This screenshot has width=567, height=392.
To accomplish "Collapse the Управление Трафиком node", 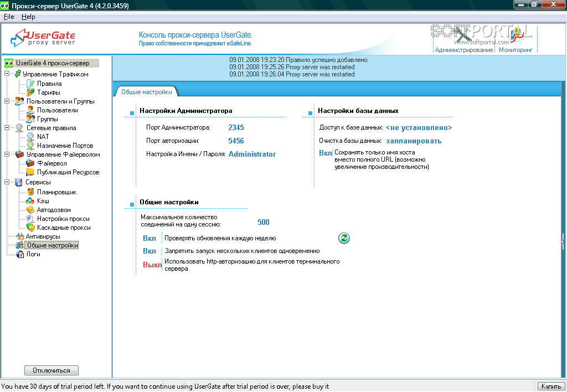I will click(7, 74).
